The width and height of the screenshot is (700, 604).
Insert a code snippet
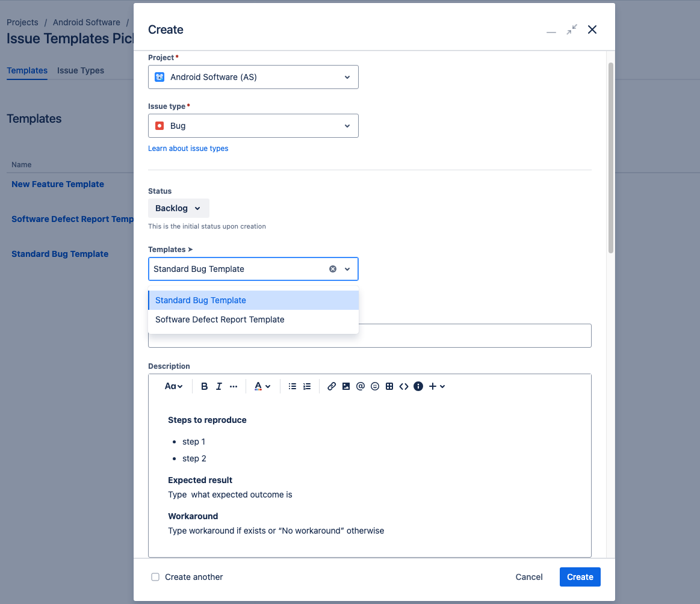coord(404,386)
